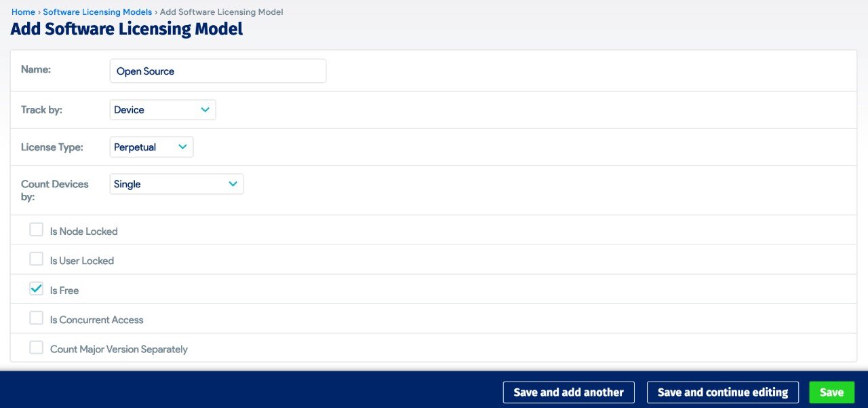Click the Is Free label text
The width and height of the screenshot is (868, 408).
64,291
